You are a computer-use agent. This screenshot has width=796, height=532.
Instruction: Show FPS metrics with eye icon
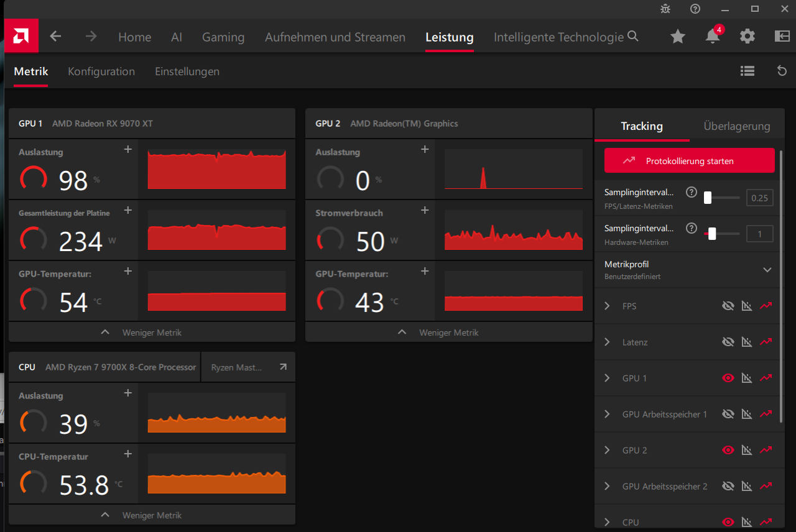click(728, 306)
